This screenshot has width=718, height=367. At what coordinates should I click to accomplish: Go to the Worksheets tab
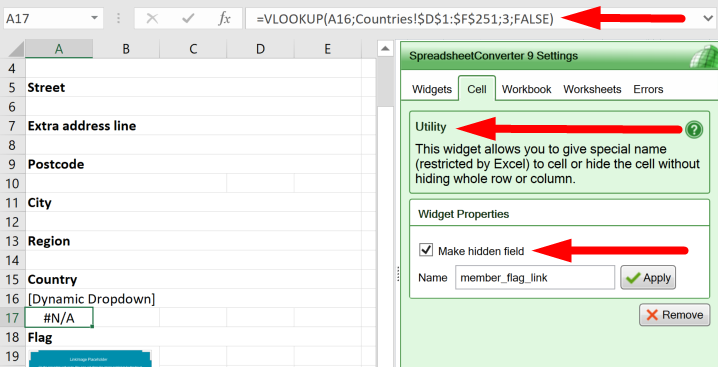click(592, 89)
